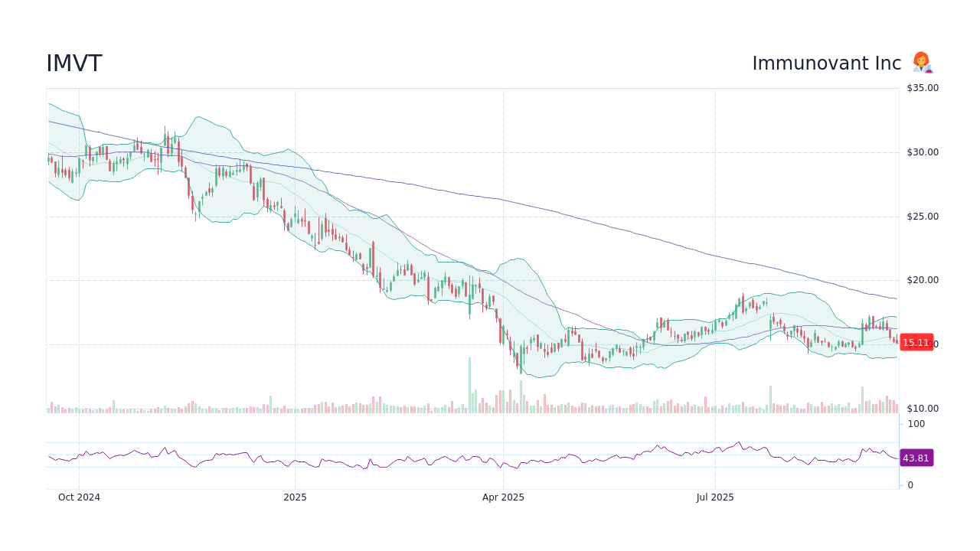The image size is (980, 551).
Task: Select the IMVT ticker symbol heading
Action: click(73, 63)
